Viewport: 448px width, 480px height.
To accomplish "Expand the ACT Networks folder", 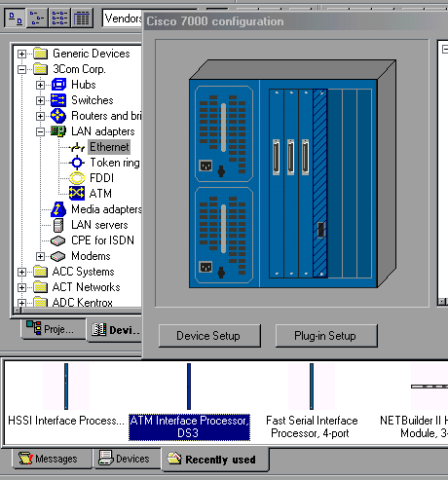I will [21, 287].
